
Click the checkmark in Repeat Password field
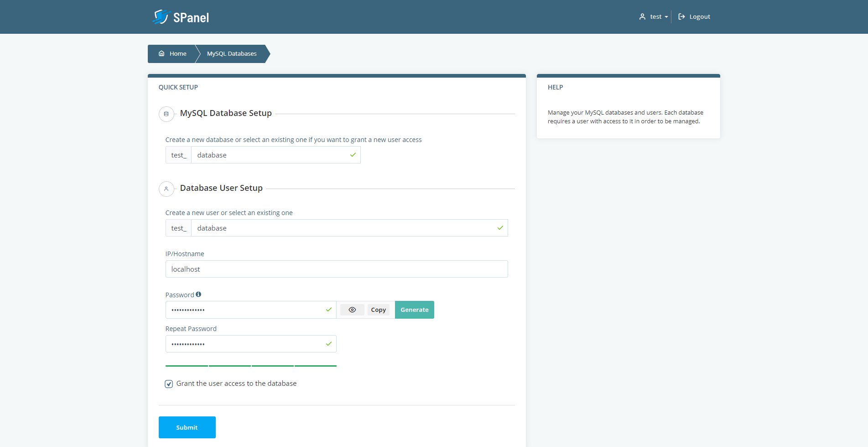[x=329, y=344]
